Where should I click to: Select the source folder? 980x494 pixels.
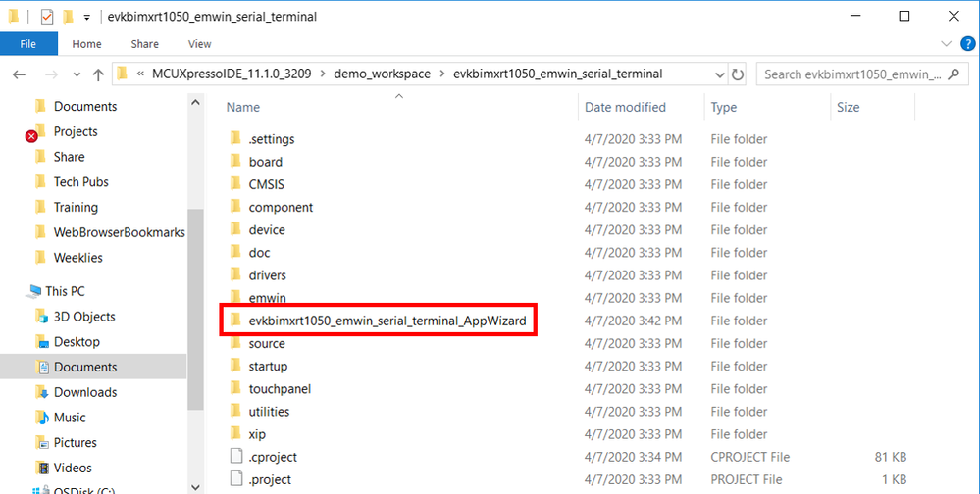(266, 343)
